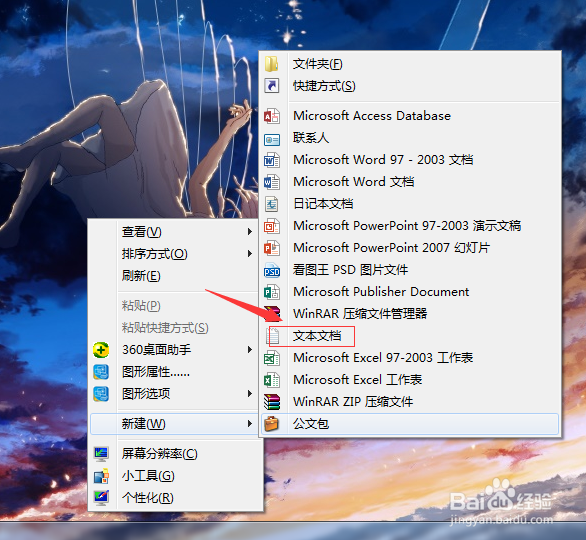Image resolution: width=586 pixels, height=540 pixels.
Task: Click the journal icon beside 日记本文档
Action: tap(272, 204)
